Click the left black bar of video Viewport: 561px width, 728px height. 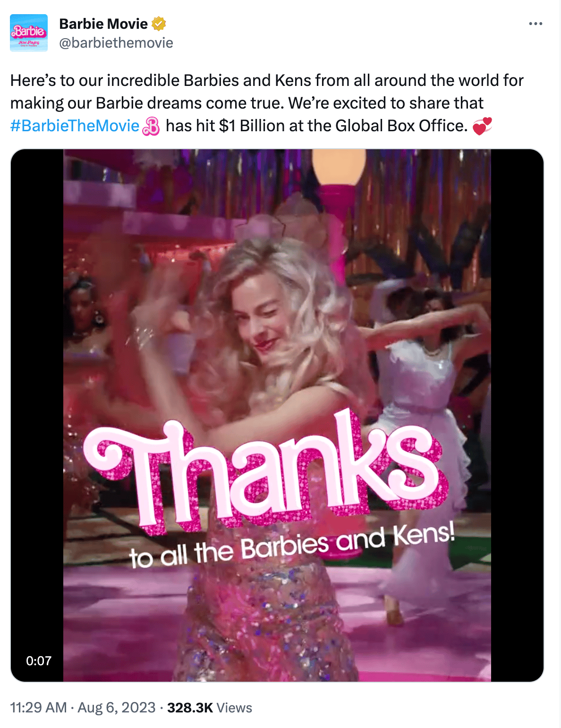[37, 415]
